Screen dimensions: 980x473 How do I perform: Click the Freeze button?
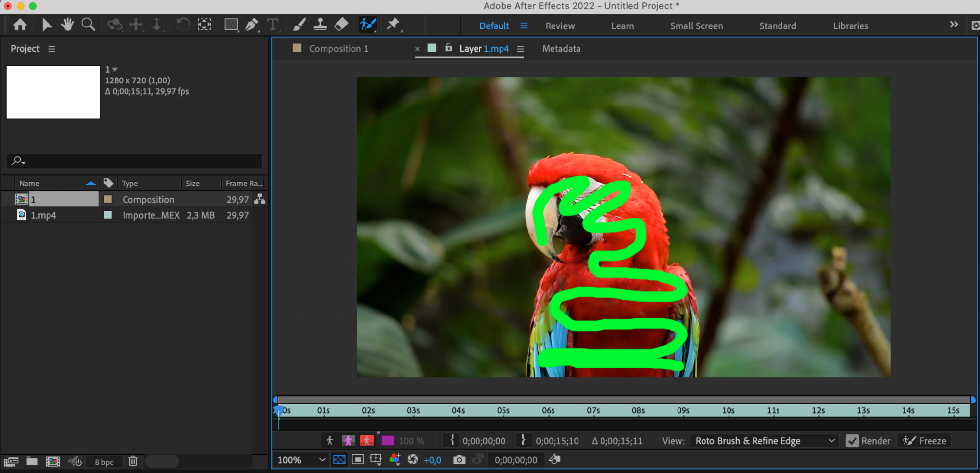pos(925,441)
